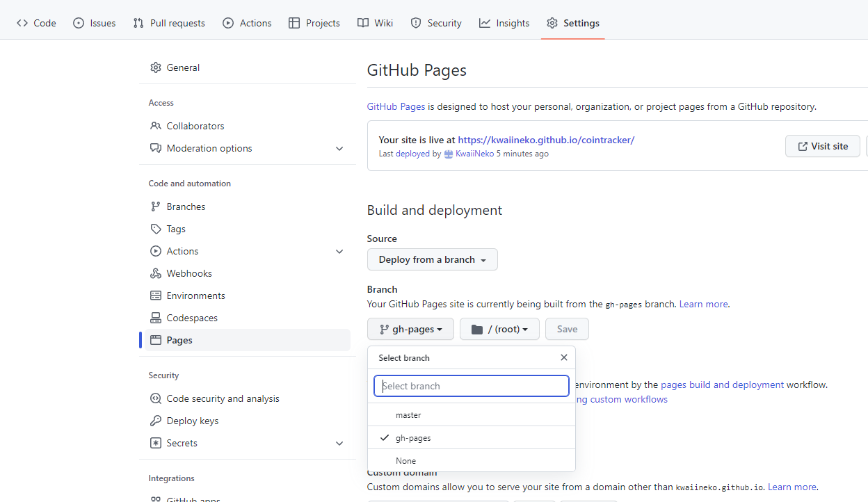Open the Code tab

pyautogui.click(x=36, y=23)
